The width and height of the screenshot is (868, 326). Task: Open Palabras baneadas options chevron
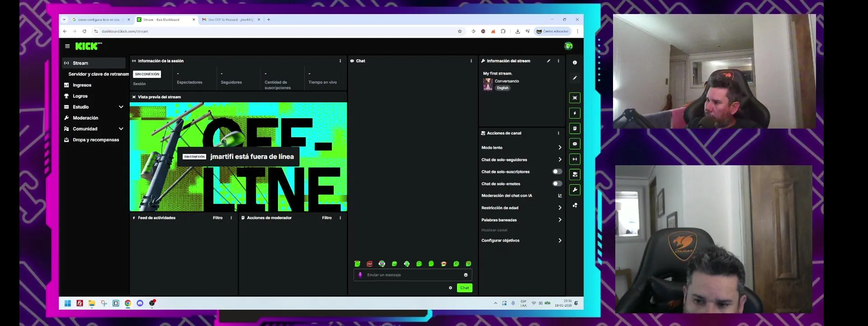pos(560,220)
